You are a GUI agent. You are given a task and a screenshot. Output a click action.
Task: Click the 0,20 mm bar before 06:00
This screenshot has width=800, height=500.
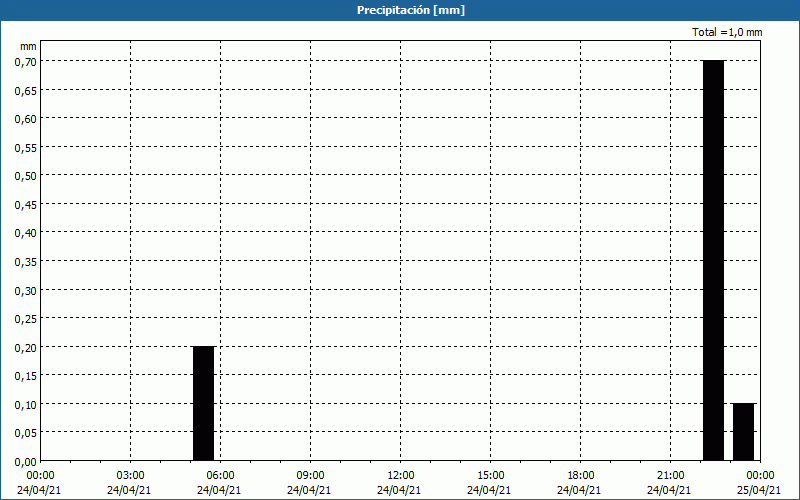[204, 404]
